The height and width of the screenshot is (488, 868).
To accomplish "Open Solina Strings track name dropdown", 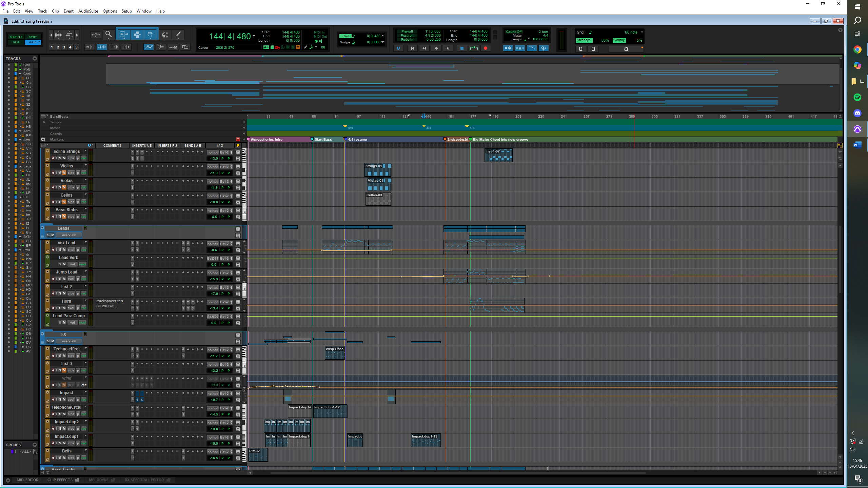I will coord(86,151).
